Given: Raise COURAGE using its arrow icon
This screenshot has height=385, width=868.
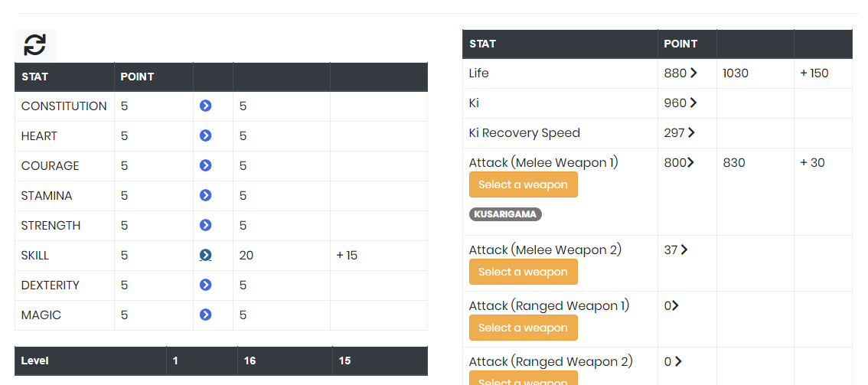Looking at the screenshot, I should (x=205, y=165).
